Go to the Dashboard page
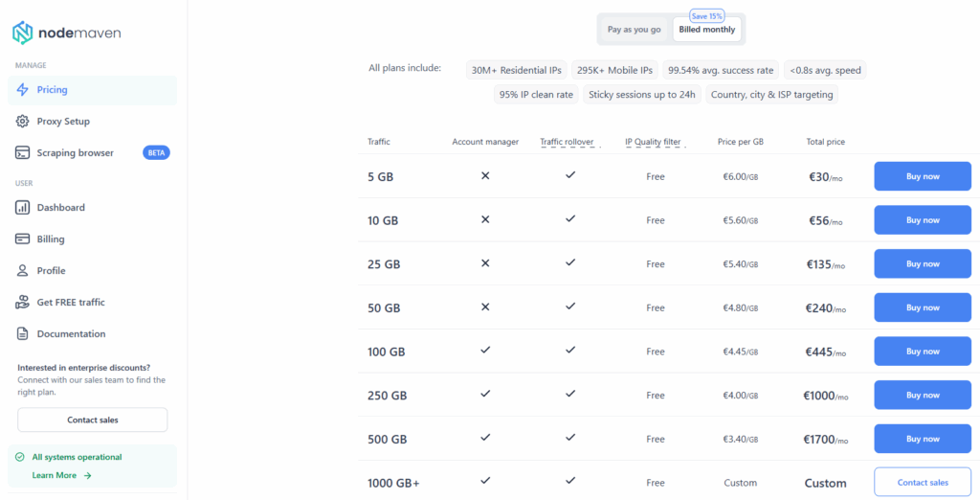The width and height of the screenshot is (980, 500). [x=93, y=208]
